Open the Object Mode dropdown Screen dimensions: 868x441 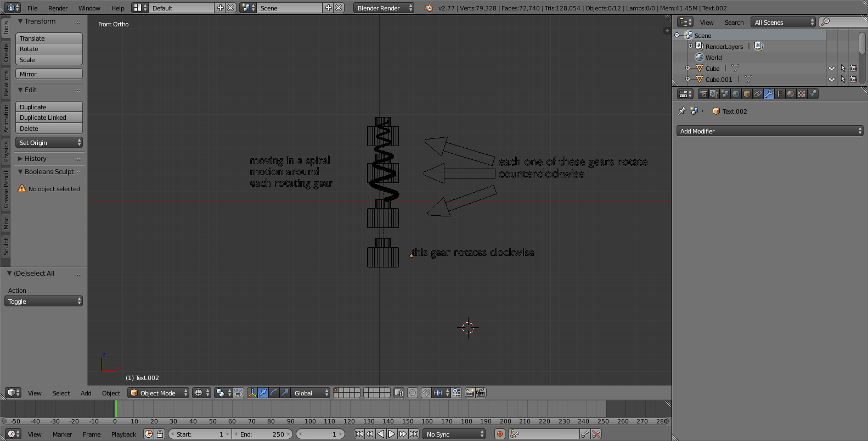[x=159, y=393]
